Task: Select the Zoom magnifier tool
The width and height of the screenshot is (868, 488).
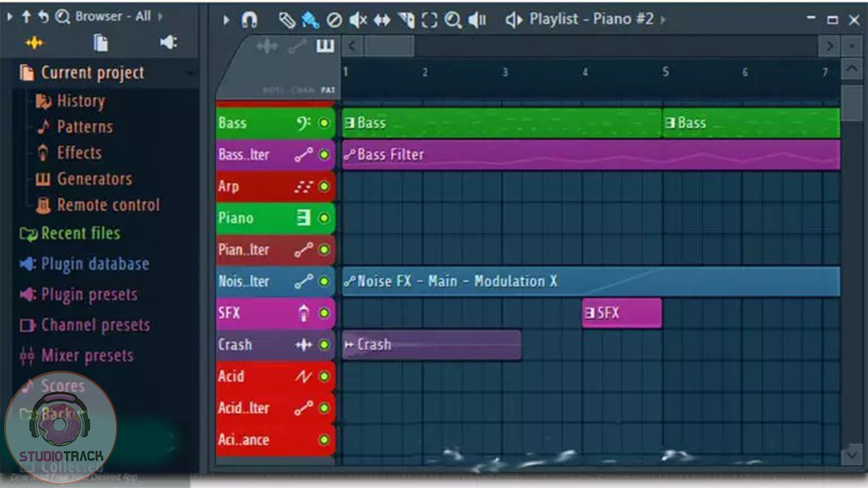Action: pyautogui.click(x=453, y=20)
